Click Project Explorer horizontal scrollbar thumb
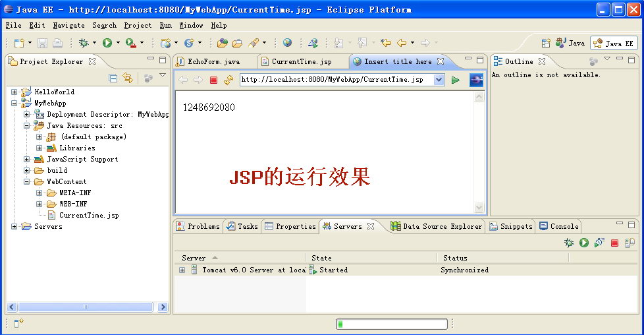 tap(86, 307)
